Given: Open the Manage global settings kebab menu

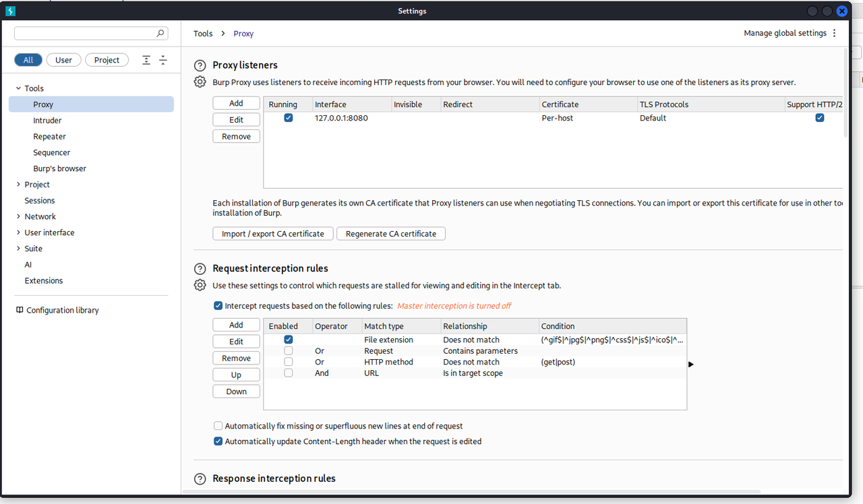Looking at the screenshot, I should coord(835,33).
